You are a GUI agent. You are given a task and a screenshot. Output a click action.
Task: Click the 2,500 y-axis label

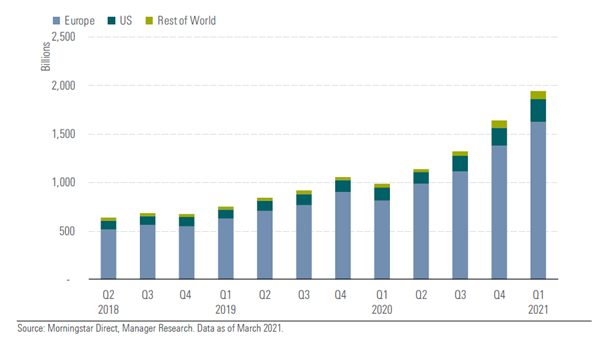(63, 37)
